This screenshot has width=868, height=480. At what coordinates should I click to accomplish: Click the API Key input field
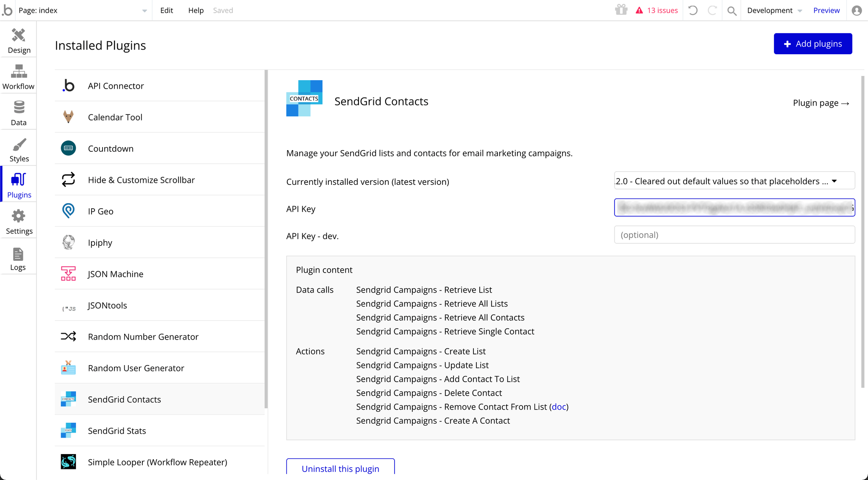pyautogui.click(x=734, y=207)
